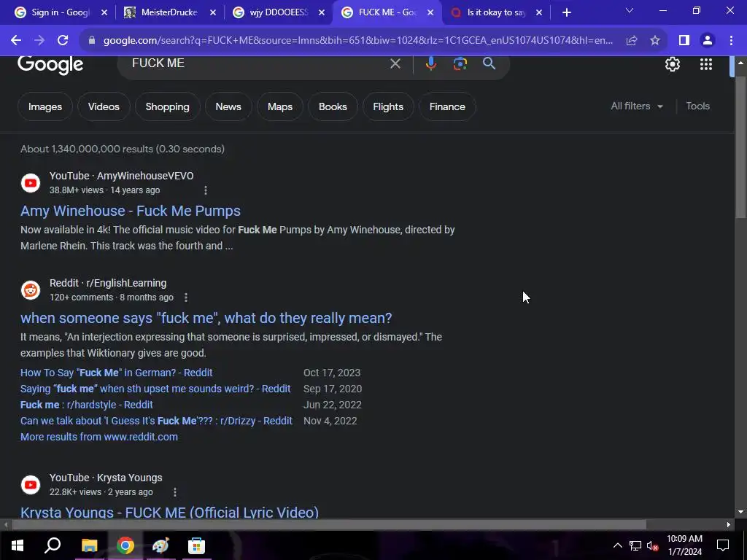This screenshot has height=560, width=747.
Task: Open the 'what do they really mean?' Reddit result
Action: (206, 318)
